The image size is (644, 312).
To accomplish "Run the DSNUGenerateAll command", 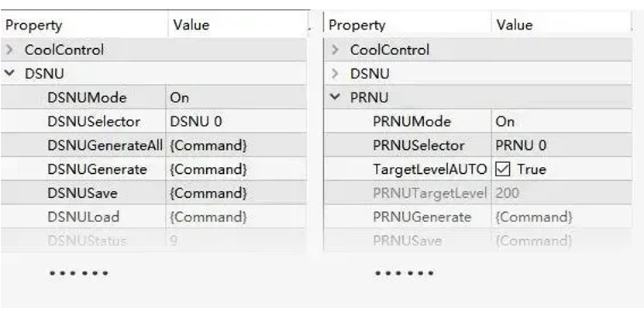I will 208,145.
